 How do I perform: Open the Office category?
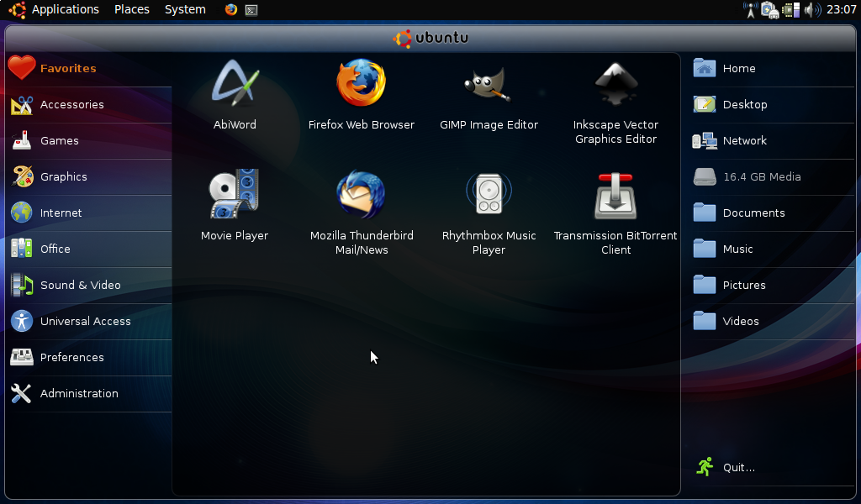89,249
